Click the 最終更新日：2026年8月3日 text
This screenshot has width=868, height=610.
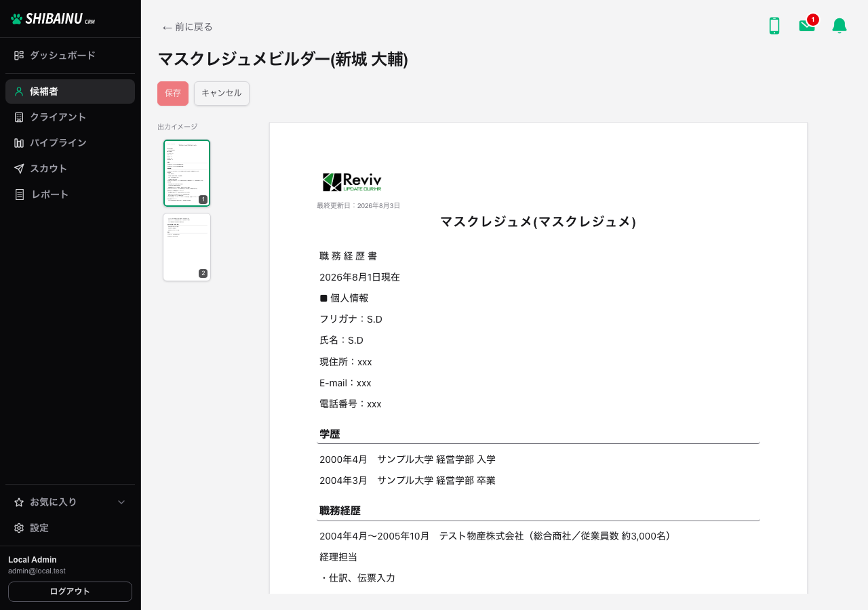(x=358, y=205)
